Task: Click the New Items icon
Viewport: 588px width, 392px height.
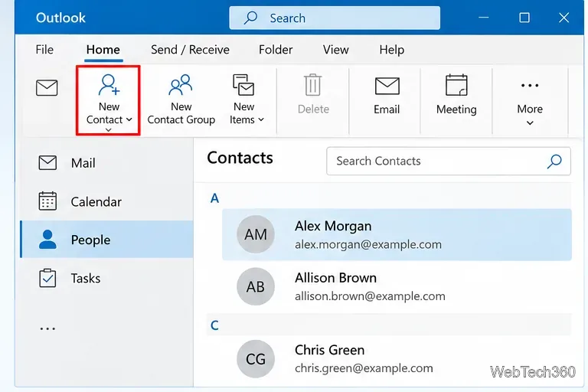Action: 243,85
